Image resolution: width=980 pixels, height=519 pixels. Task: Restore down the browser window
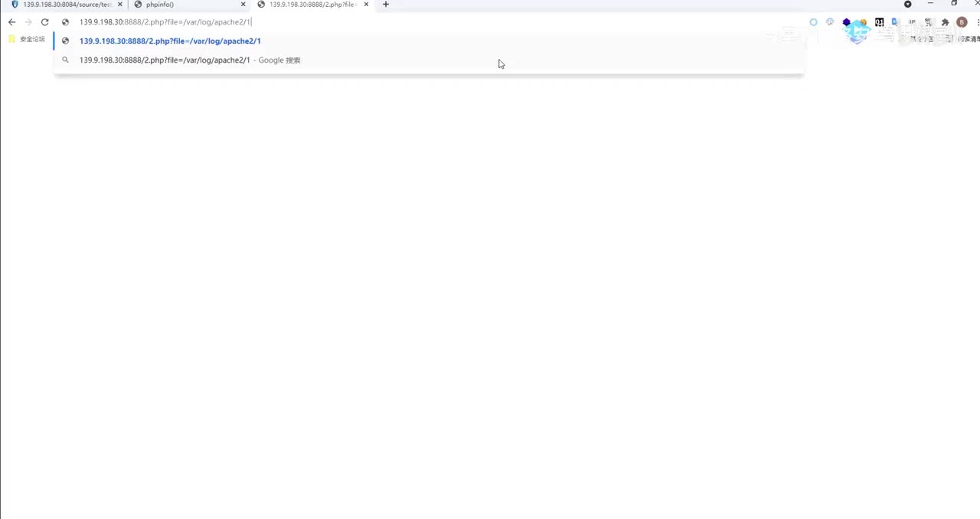(x=954, y=4)
